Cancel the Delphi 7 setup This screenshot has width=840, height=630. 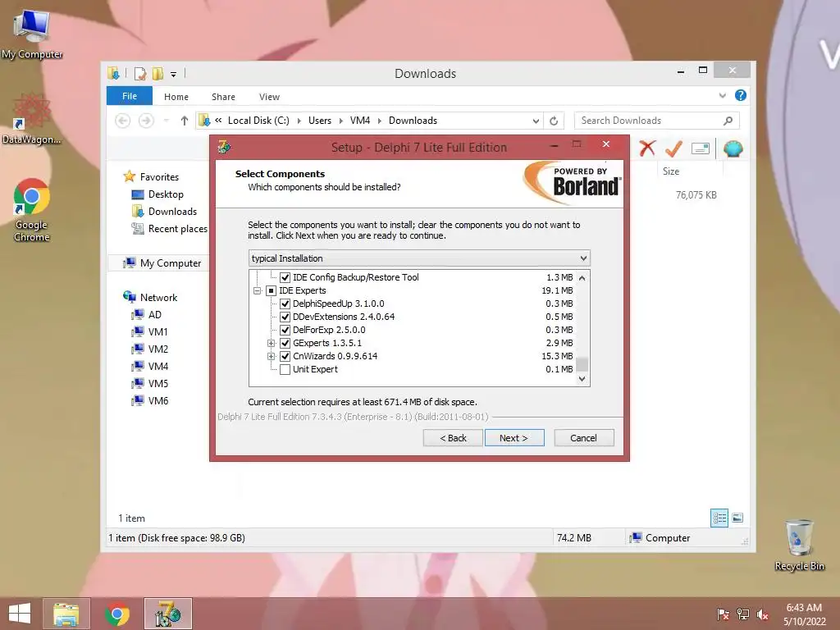(584, 438)
